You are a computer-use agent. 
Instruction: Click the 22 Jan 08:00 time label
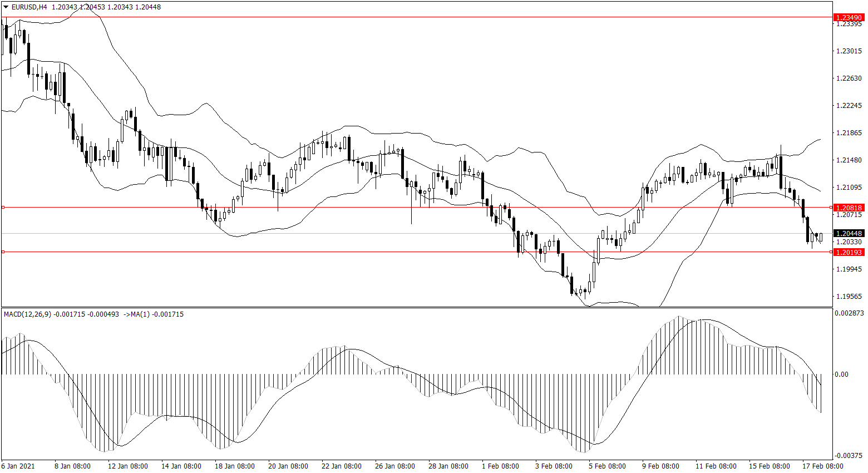[x=341, y=466]
